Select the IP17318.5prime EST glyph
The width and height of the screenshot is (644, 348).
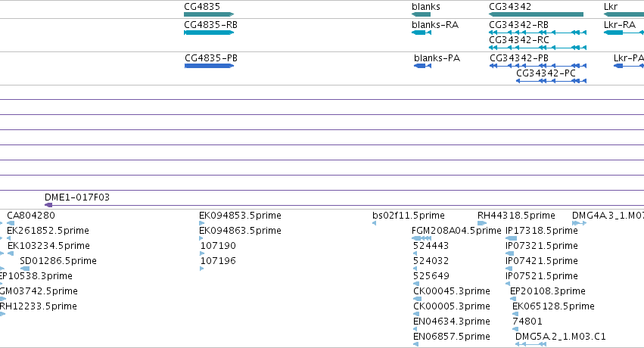coord(512,238)
